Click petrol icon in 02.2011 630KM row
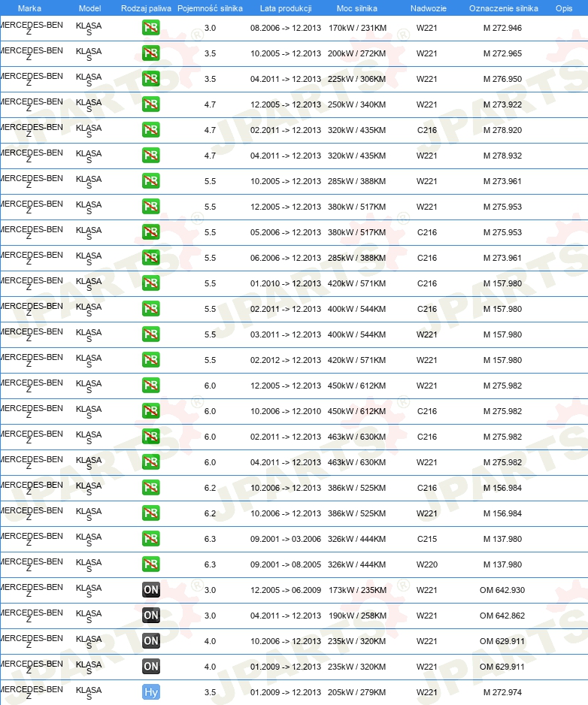 150,437
